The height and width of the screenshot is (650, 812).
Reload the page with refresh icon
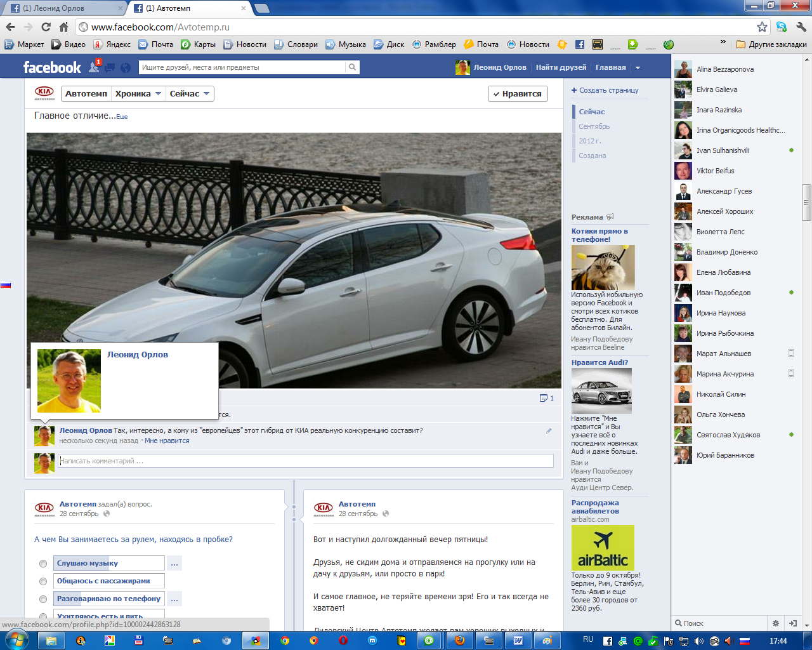point(46,27)
